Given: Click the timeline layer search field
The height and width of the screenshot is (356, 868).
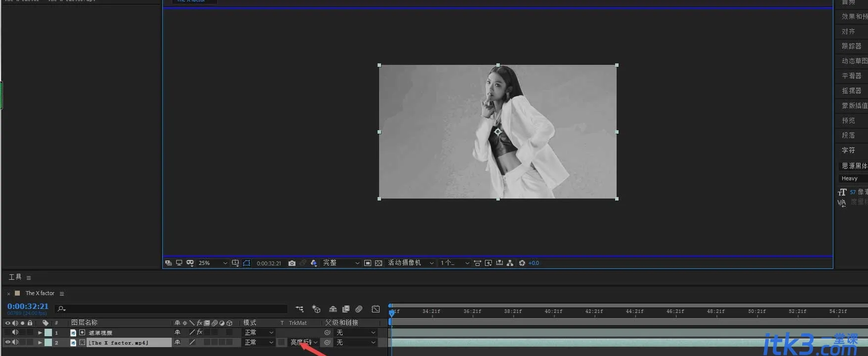Looking at the screenshot, I should pos(171,309).
